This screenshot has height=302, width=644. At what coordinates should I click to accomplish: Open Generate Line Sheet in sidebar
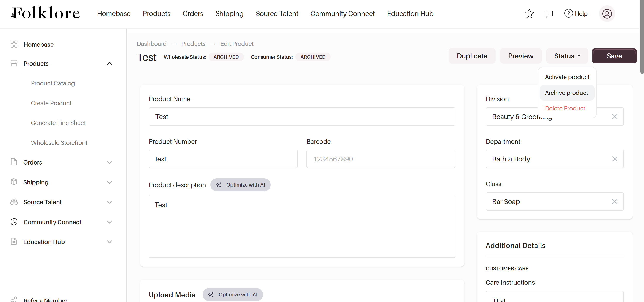click(58, 123)
